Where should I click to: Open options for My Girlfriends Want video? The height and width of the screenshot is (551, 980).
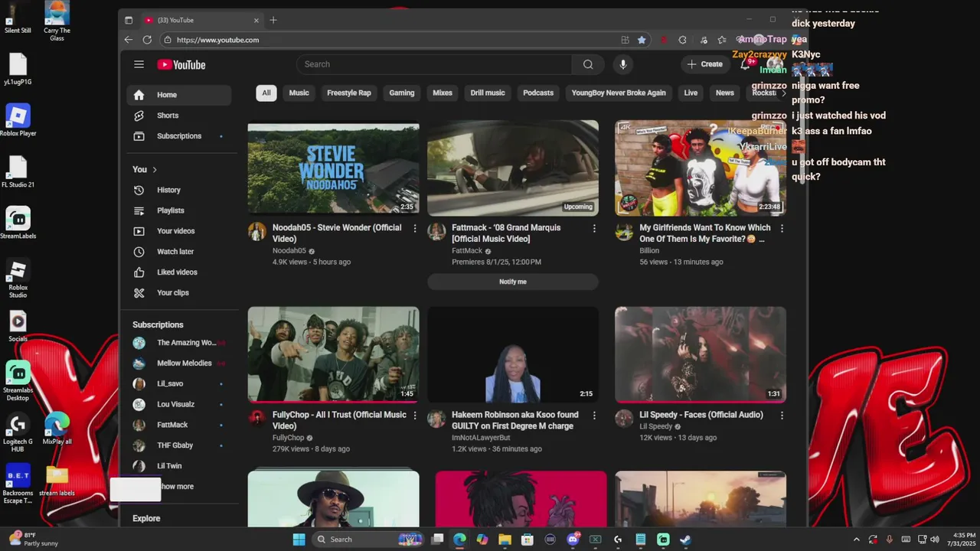(x=782, y=228)
